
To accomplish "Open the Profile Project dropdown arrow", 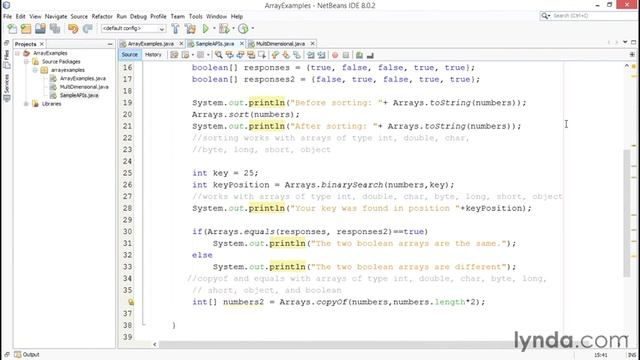I will 253,29.
